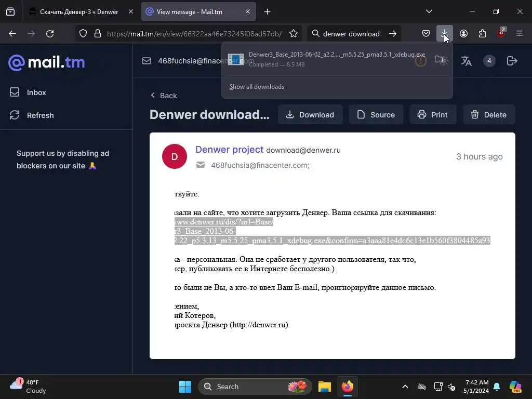This screenshot has height=399, width=532.
Task: Reload the current page
Action: [x=50, y=34]
